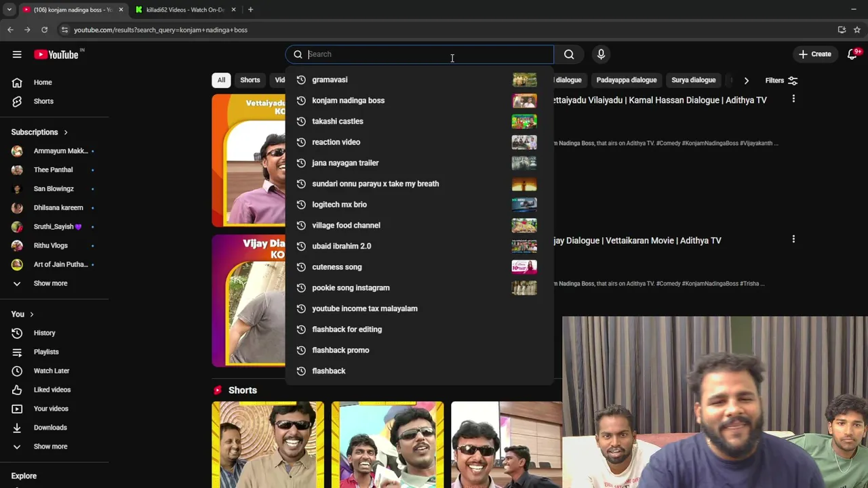Start voice search with microphone icon
The height and width of the screenshot is (488, 868).
tap(601, 54)
